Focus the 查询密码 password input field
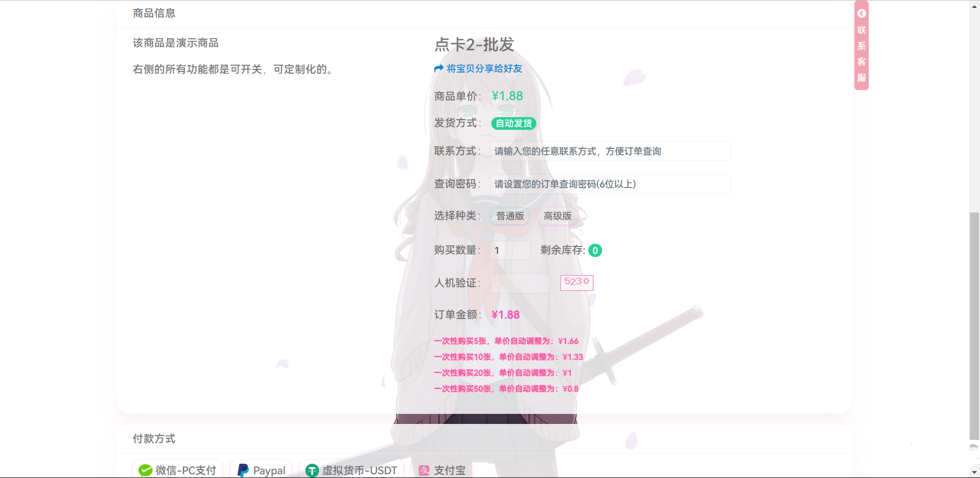The width and height of the screenshot is (980, 478). (x=611, y=184)
